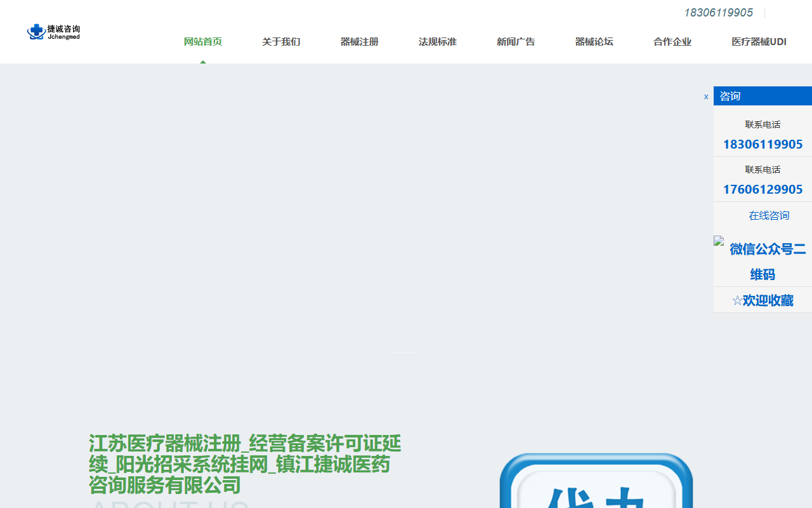Select 器械注册 in the navigation bar

coord(360,42)
